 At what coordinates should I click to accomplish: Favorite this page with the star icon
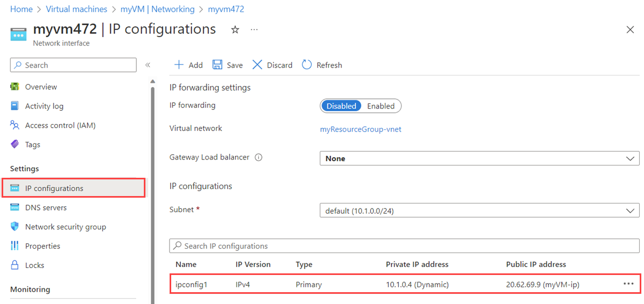(x=235, y=30)
